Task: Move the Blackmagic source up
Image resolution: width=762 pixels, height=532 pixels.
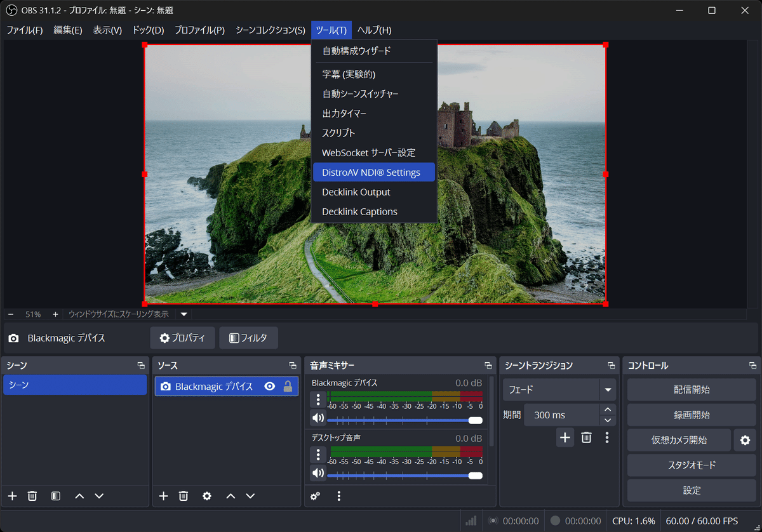Action: point(230,496)
